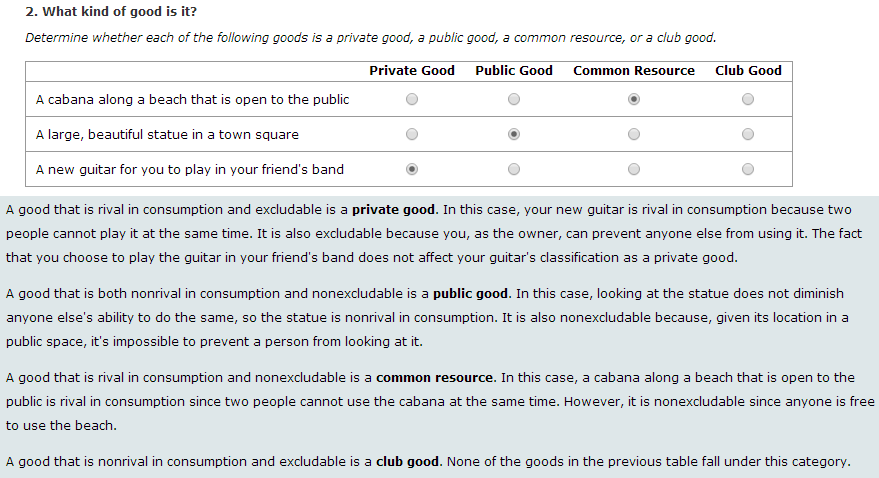The height and width of the screenshot is (478, 879).
Task: Mark the new guitar as Common Resource
Action: point(634,169)
